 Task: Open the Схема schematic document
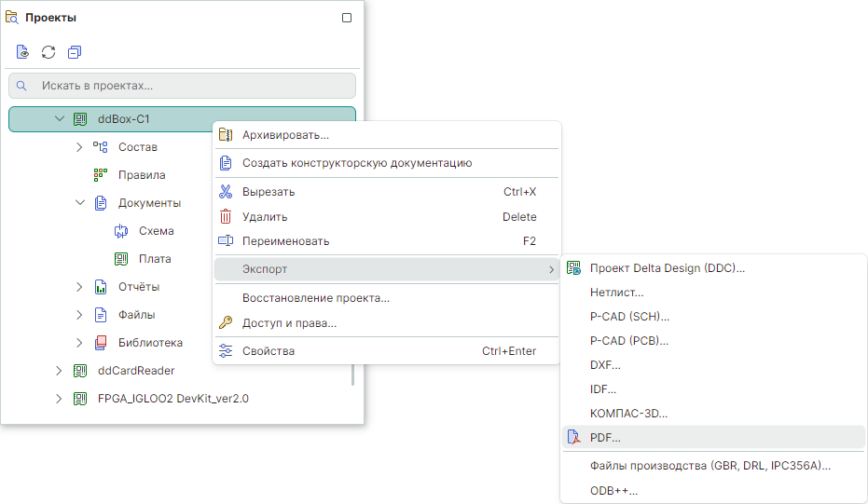156,231
